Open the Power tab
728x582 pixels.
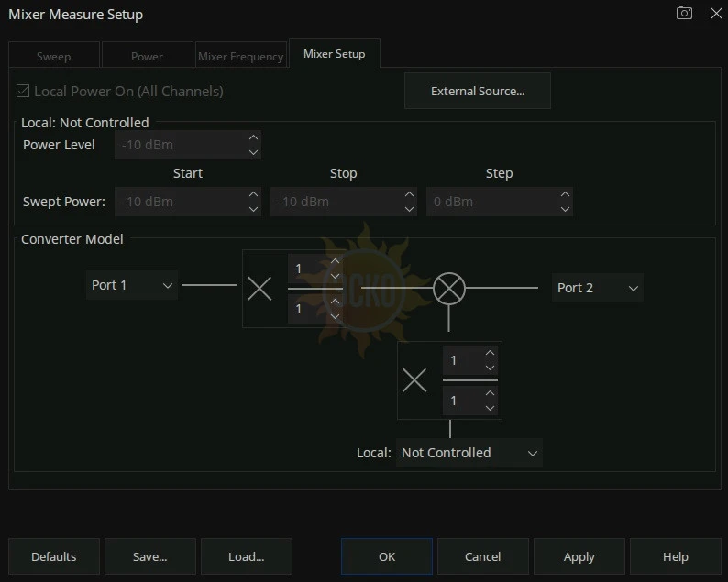pos(147,56)
